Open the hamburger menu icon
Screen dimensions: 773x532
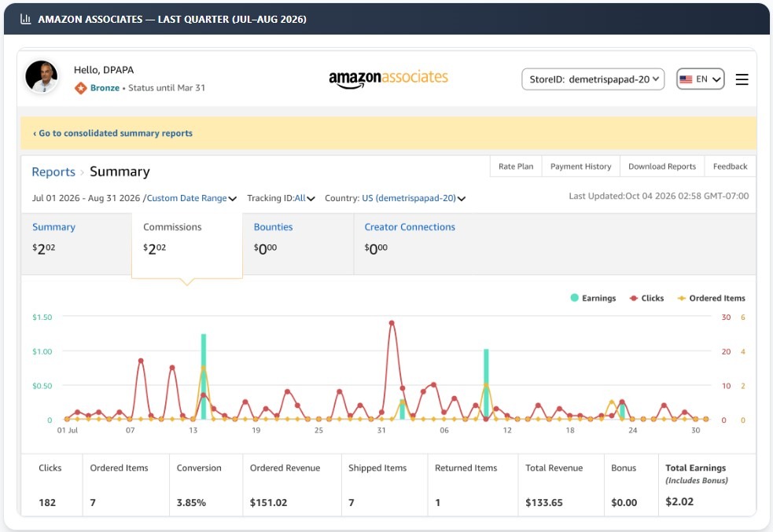742,79
